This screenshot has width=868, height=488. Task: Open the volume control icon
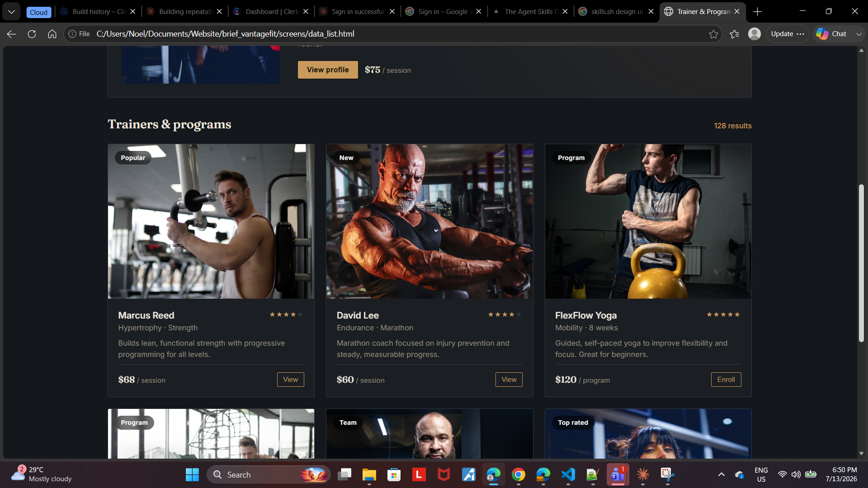pos(796,474)
